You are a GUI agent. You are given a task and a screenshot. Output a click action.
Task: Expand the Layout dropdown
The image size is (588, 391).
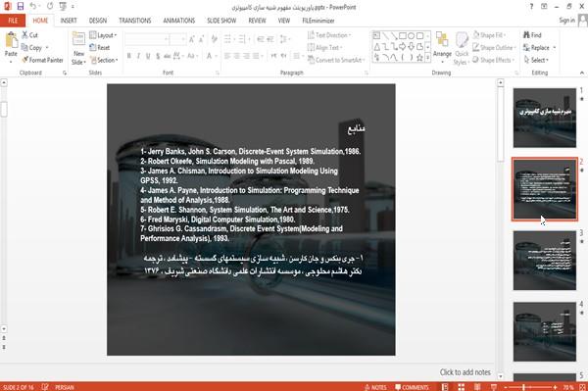tap(103, 35)
